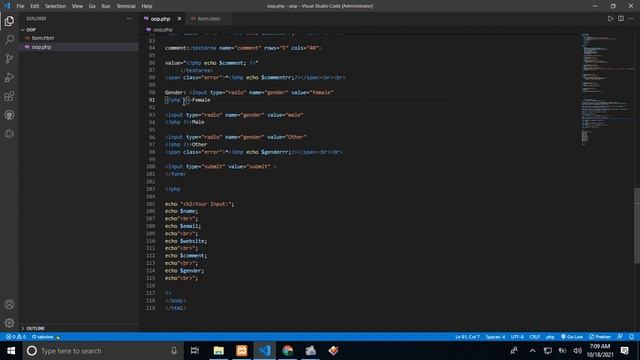Split the editor to the right
640x360 pixels.
(621, 18)
